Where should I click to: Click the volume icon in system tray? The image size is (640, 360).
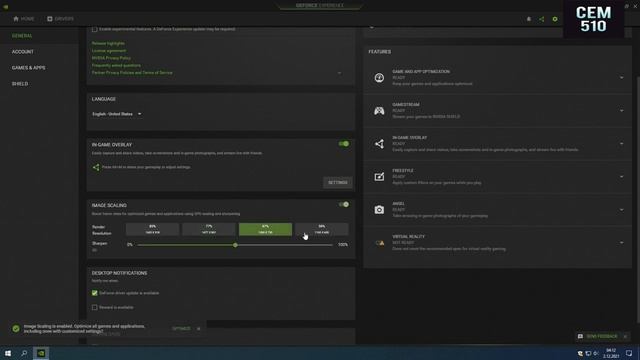(596, 353)
